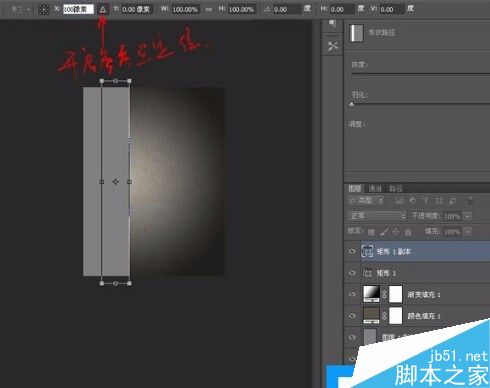Open the collapsed panel icon above scissors
490x388 pixels.
pos(332,23)
